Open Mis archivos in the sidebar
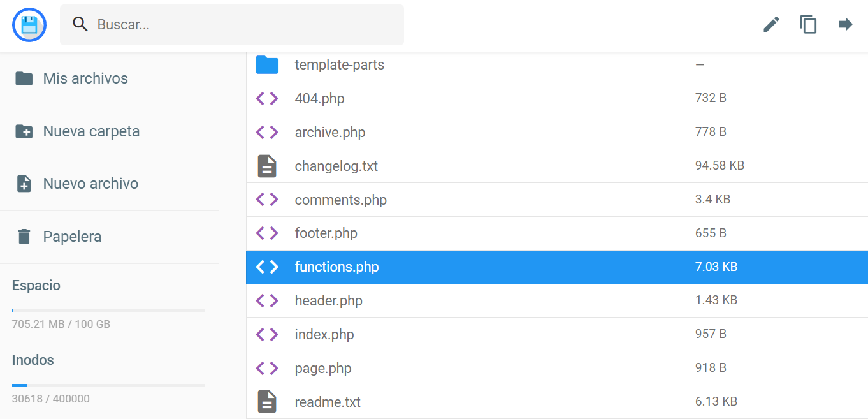This screenshot has width=868, height=419. [85, 78]
